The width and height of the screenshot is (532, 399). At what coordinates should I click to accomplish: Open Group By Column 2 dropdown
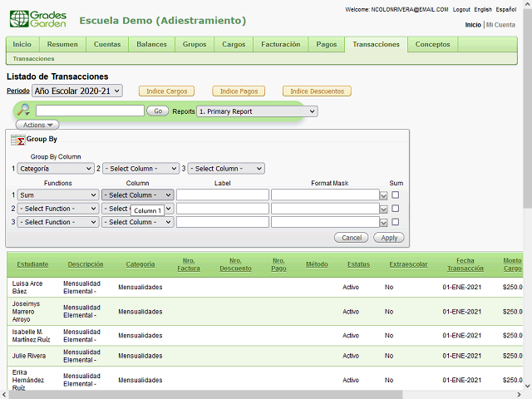[x=140, y=169]
